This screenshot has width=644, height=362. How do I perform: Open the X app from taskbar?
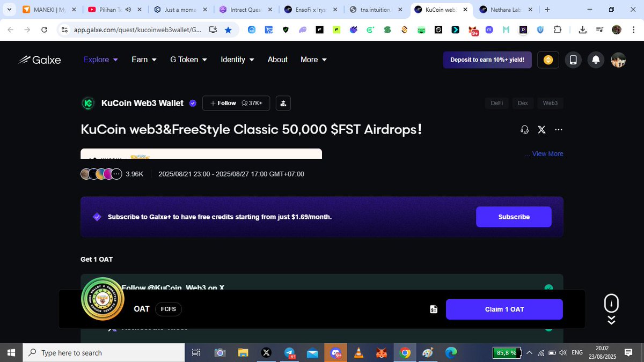click(x=266, y=352)
